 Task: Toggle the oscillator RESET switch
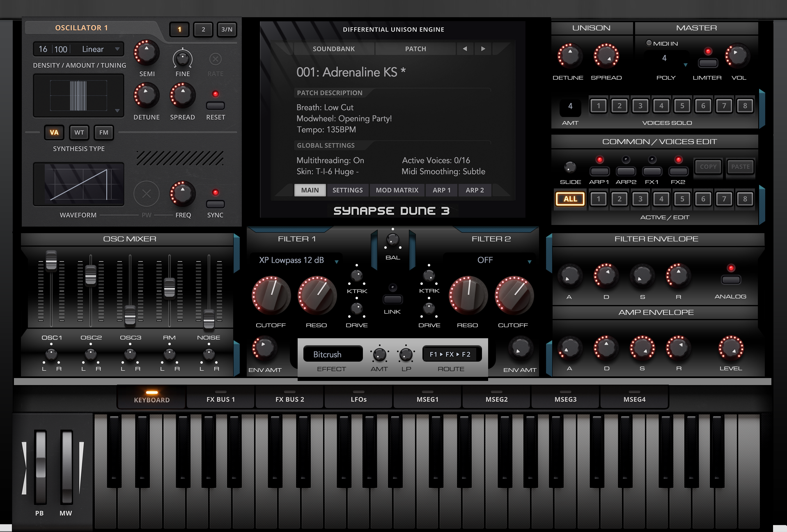[x=215, y=105]
